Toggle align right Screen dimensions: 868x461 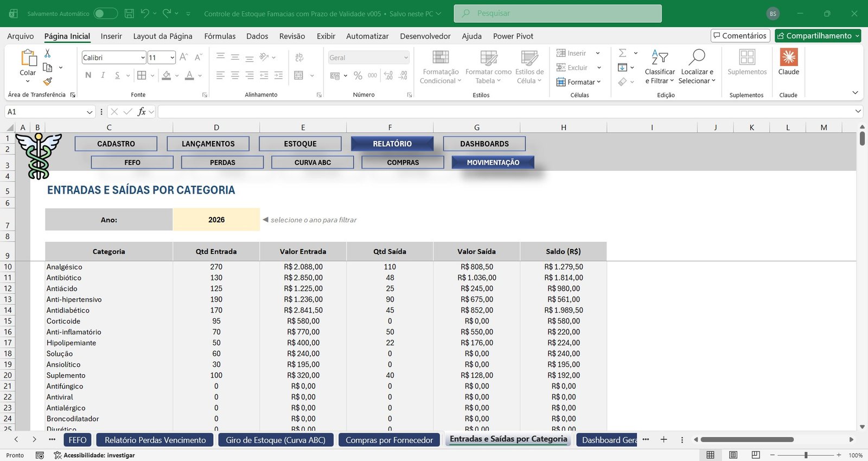pyautogui.click(x=250, y=75)
